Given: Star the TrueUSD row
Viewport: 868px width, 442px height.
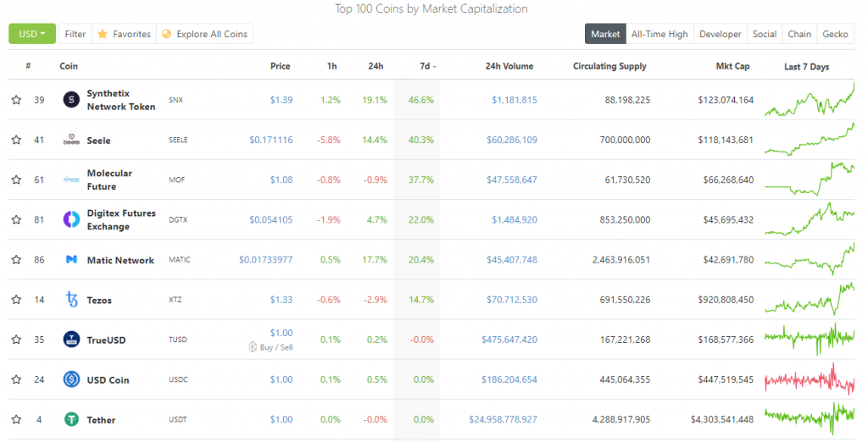Looking at the screenshot, I should (x=16, y=339).
